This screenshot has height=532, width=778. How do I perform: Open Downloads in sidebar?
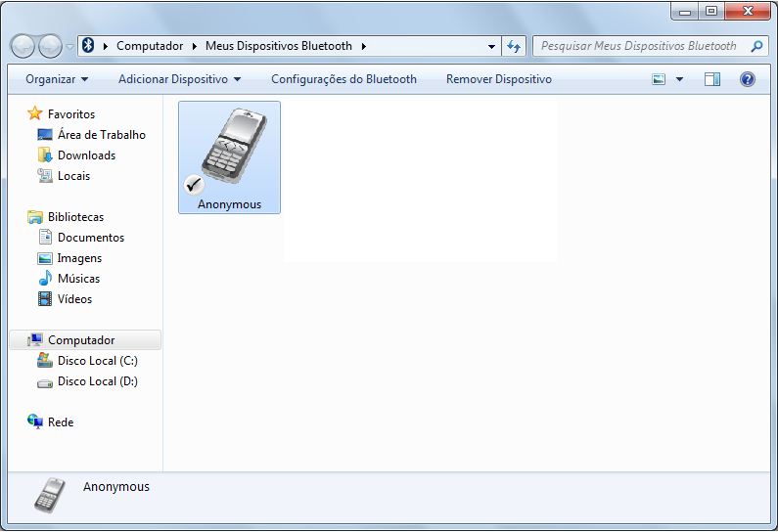86,155
